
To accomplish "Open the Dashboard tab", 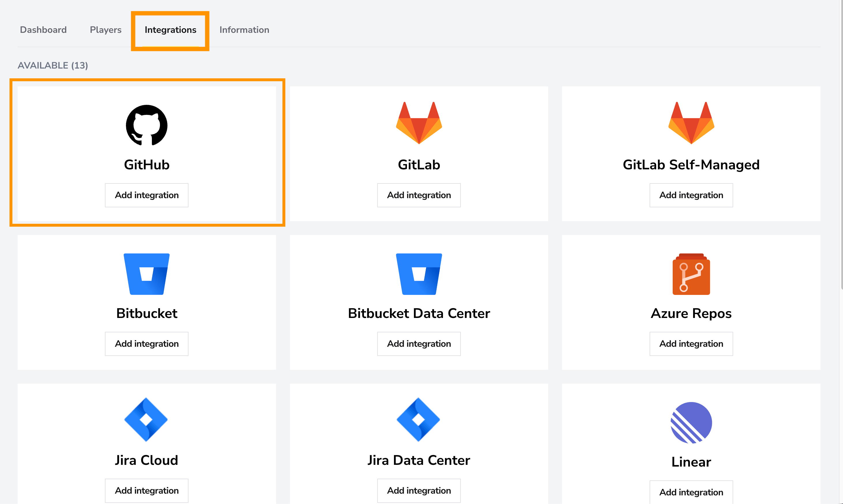I will click(43, 30).
